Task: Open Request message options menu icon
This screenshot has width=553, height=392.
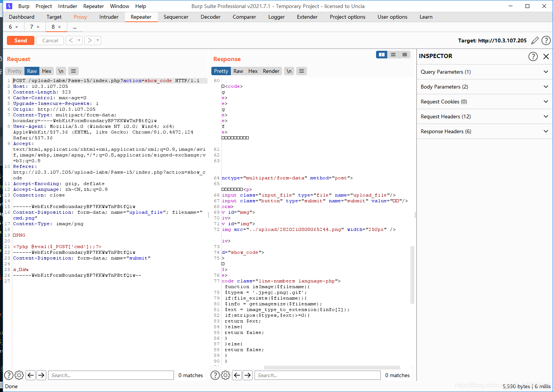Action: pyautogui.click(x=73, y=71)
